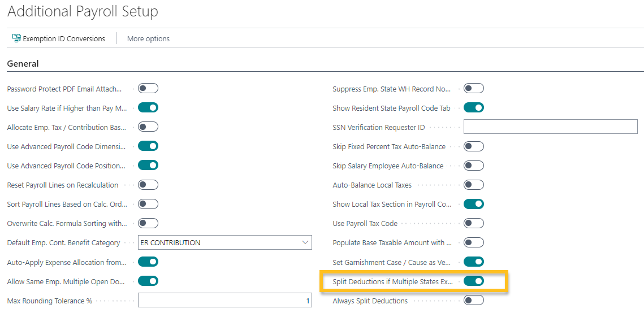Click the Exemption ID Conversions icon
The image size is (644, 313).
(16, 38)
